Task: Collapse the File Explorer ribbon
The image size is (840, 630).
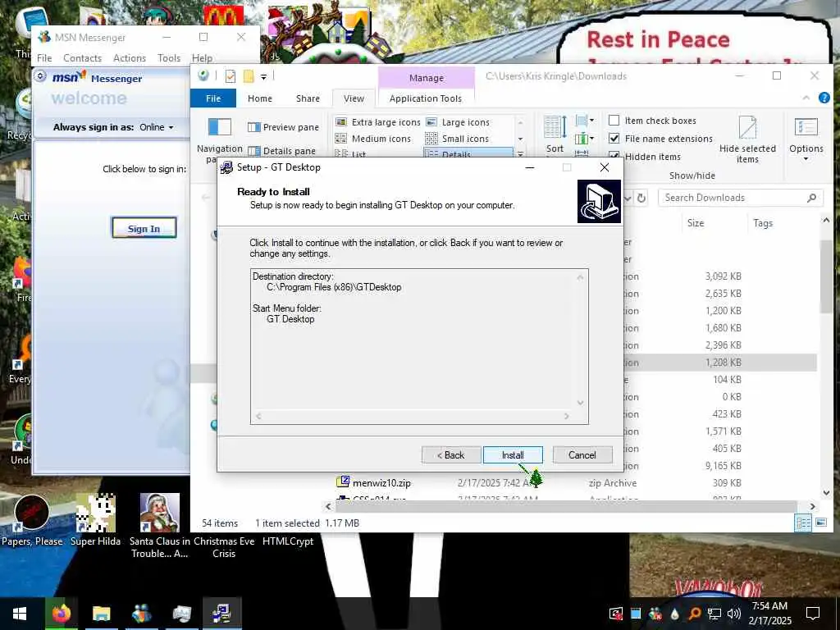Action: click(x=806, y=98)
